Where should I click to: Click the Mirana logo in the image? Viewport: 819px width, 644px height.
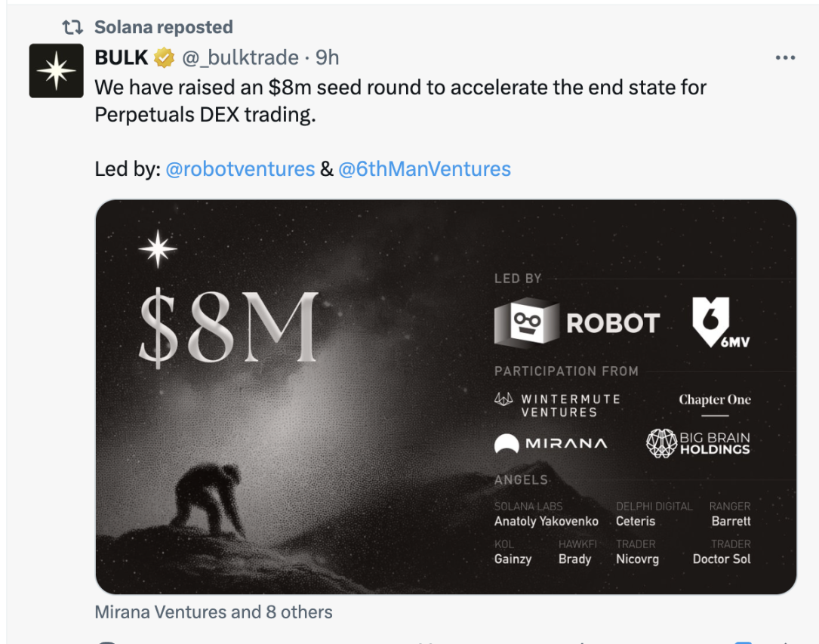550,444
